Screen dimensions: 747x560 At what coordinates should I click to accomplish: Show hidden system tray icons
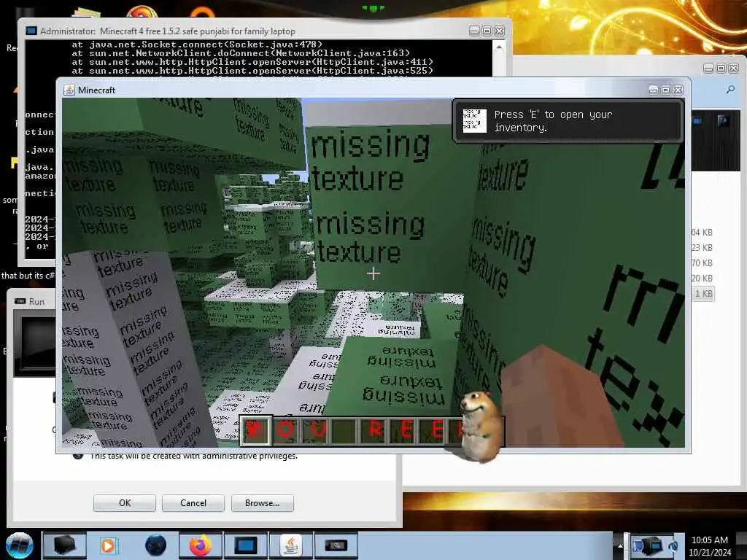coord(620,546)
